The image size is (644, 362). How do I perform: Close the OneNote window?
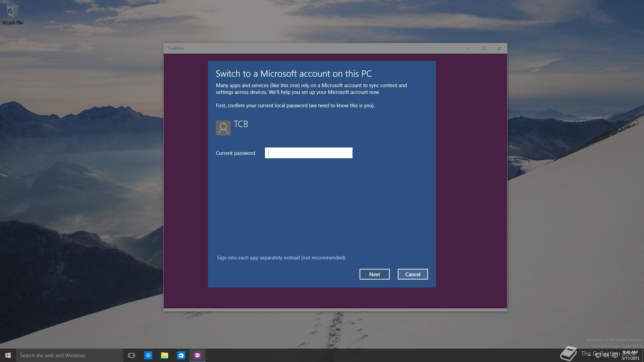(x=499, y=48)
